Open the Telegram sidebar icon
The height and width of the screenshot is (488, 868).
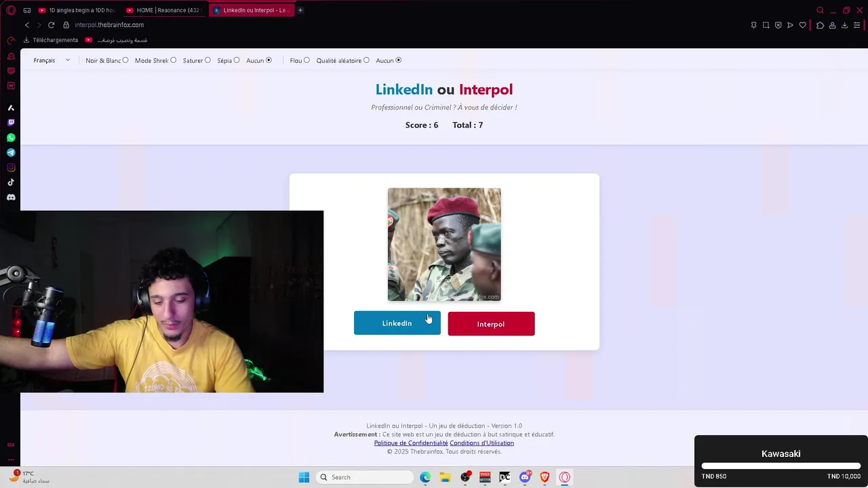pyautogui.click(x=11, y=152)
